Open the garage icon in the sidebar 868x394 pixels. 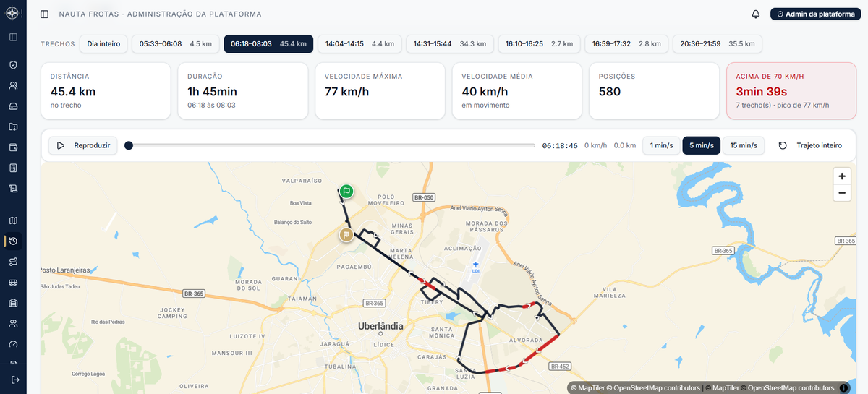pos(13,302)
